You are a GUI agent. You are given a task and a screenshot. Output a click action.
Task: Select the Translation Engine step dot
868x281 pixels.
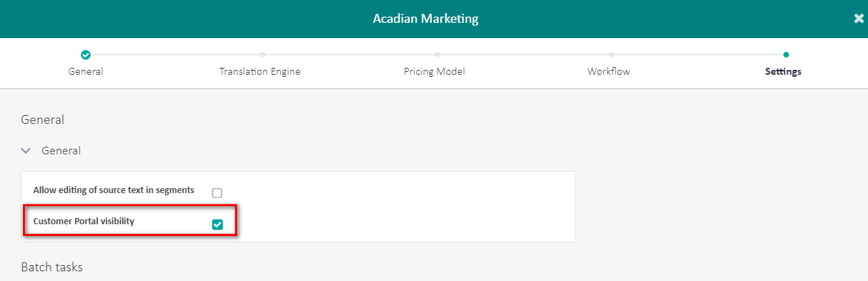(x=263, y=55)
